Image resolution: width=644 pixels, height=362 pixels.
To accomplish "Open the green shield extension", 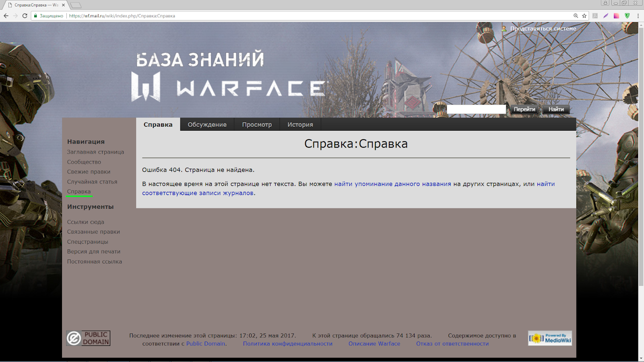I will (x=627, y=16).
